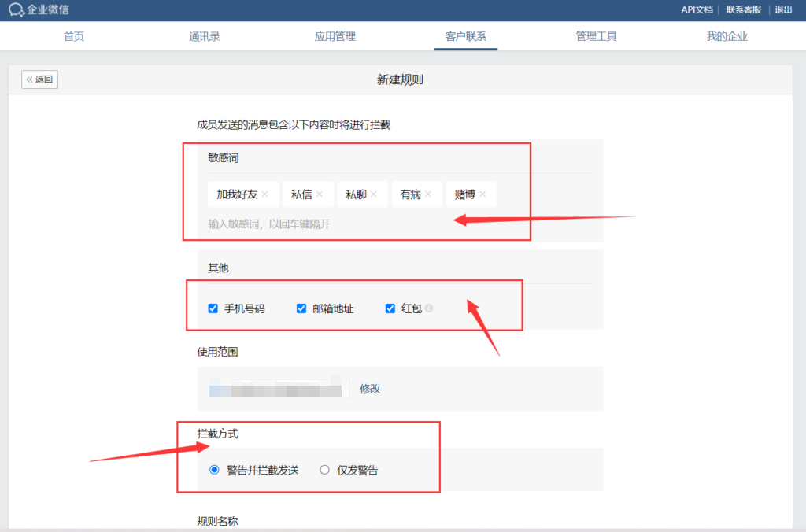Image resolution: width=806 pixels, height=532 pixels.
Task: Toggle the 邮箱地址 checkbox
Action: (x=301, y=308)
